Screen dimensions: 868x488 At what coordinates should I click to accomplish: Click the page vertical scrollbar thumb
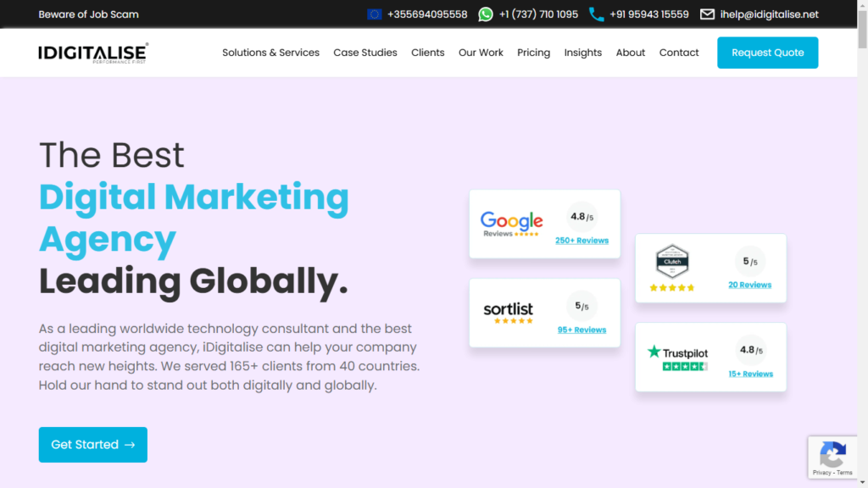pyautogui.click(x=862, y=29)
